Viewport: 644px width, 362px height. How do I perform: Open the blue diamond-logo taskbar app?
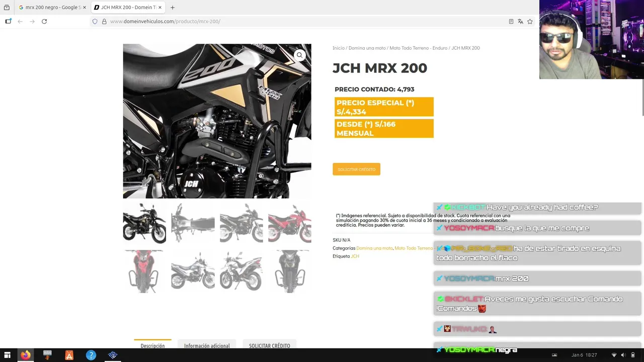click(x=113, y=355)
